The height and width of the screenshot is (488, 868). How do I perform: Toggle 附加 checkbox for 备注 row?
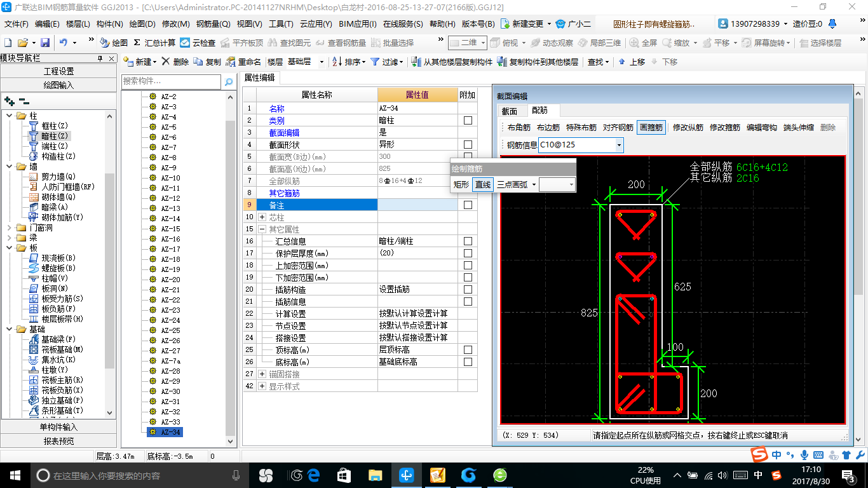click(468, 205)
